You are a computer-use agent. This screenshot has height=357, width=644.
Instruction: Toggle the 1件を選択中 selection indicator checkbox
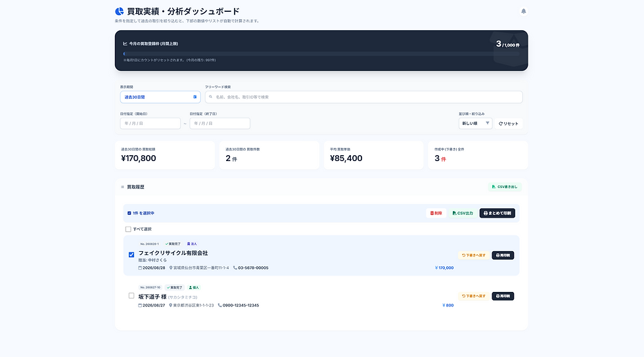point(129,213)
